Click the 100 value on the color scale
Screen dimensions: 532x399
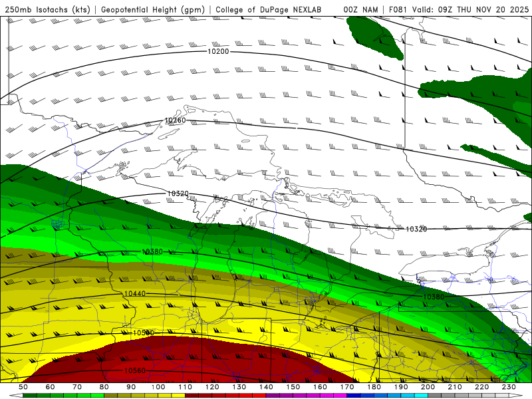(x=158, y=387)
